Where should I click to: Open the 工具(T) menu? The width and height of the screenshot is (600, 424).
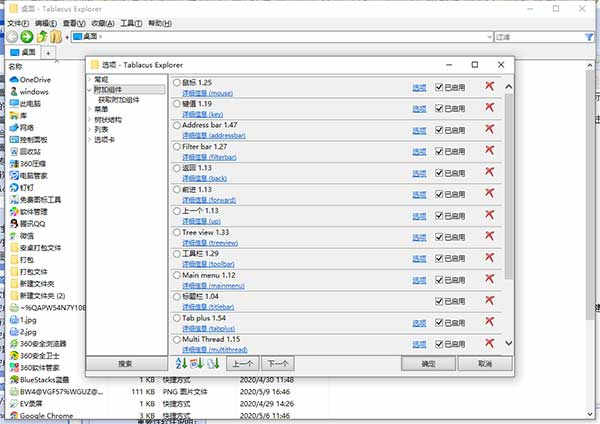click(131, 23)
